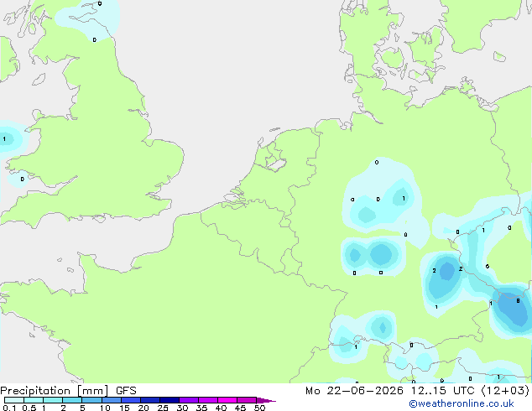The width and height of the screenshot is (532, 411).
Task: Open the weatheronline.co.uk copyright link
Action: coord(462,403)
